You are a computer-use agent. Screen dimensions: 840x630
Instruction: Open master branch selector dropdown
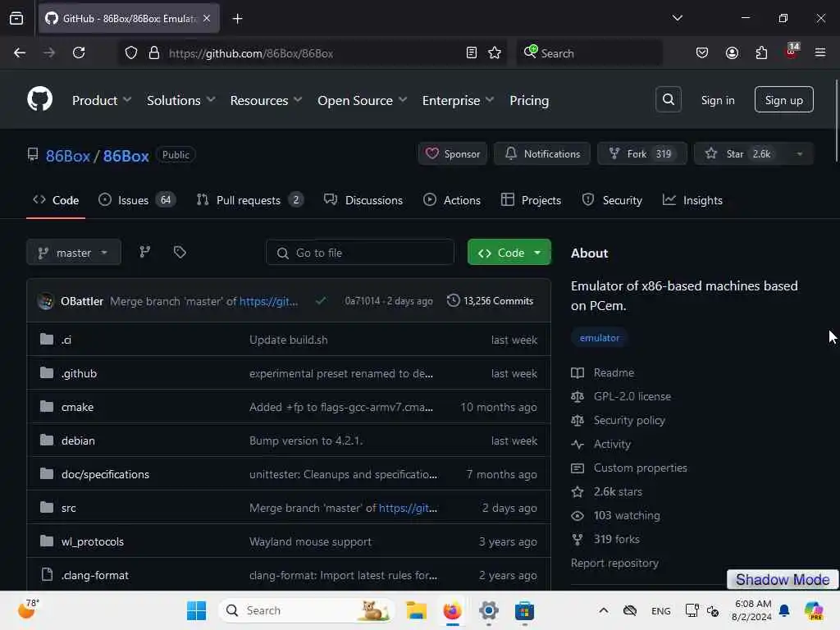point(73,253)
